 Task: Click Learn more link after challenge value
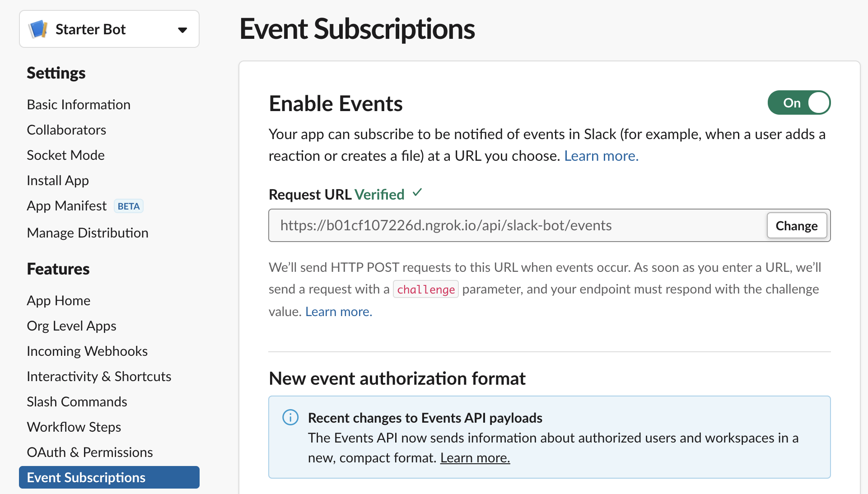(338, 312)
